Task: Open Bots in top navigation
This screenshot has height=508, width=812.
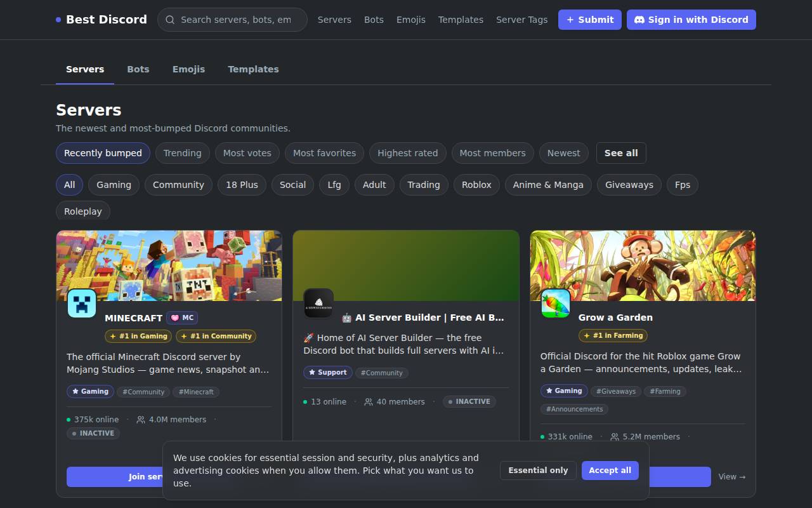Action: [374, 20]
